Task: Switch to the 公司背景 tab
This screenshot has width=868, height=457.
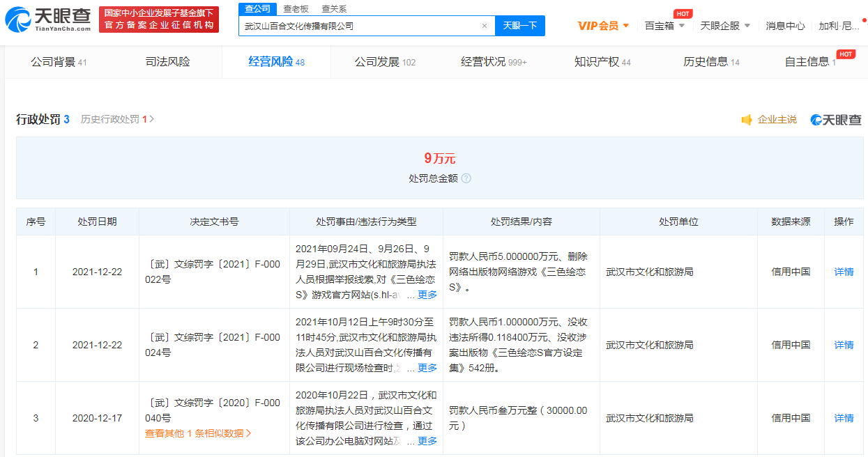Action: click(x=59, y=62)
